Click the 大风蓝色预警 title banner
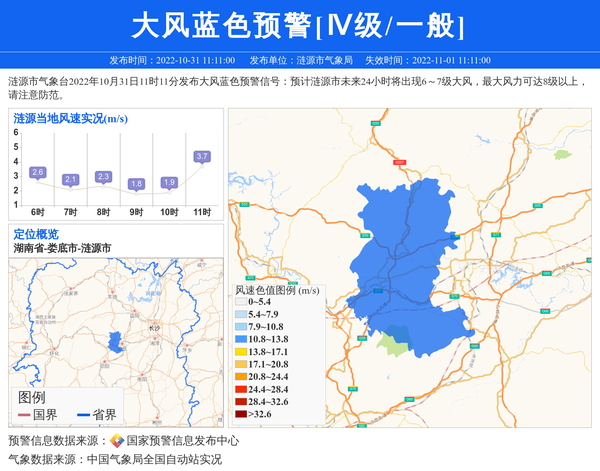This screenshot has width=600, height=471. click(299, 24)
